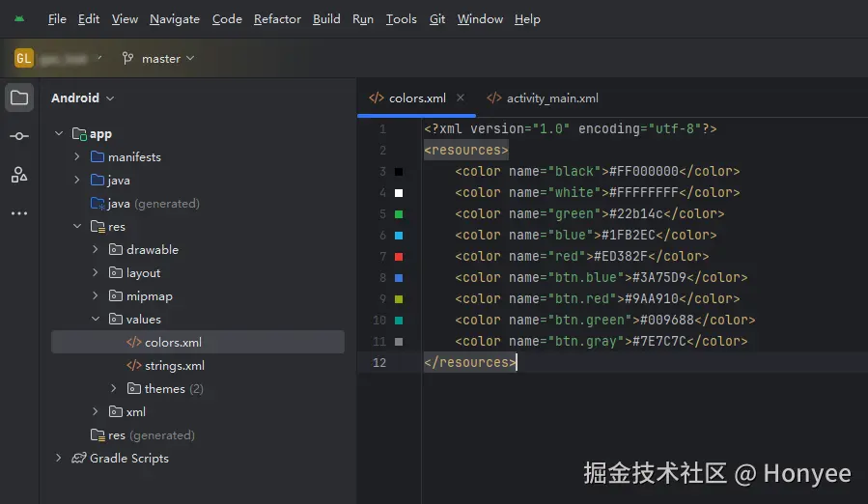Open the Resource Manager sidebar icon
Screen dimensions: 868x504
click(18, 175)
